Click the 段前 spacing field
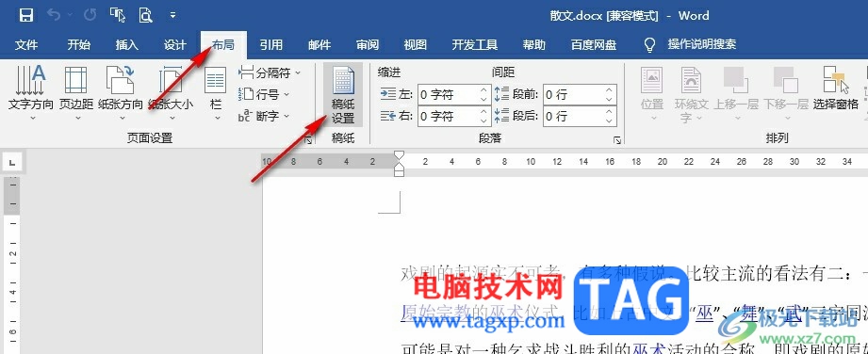 [580, 94]
